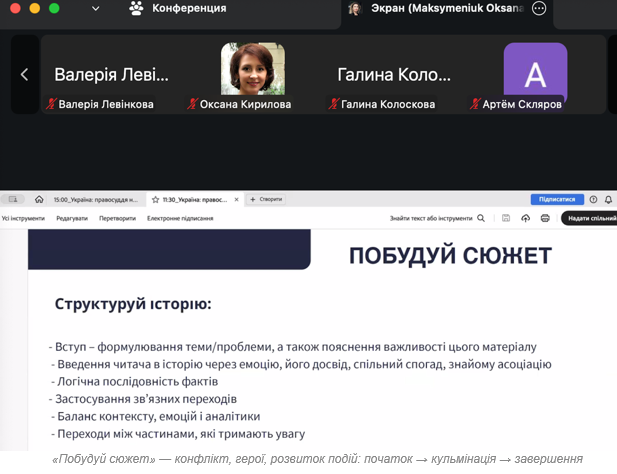Star the 11:30_Україна document tab
The width and height of the screenshot is (617, 474).
click(x=155, y=199)
